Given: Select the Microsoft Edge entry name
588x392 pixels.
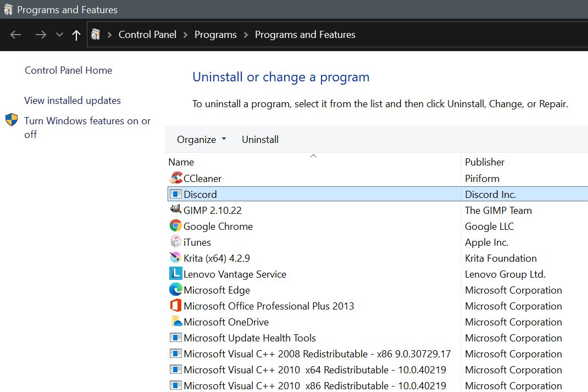Looking at the screenshot, I should tap(217, 290).
